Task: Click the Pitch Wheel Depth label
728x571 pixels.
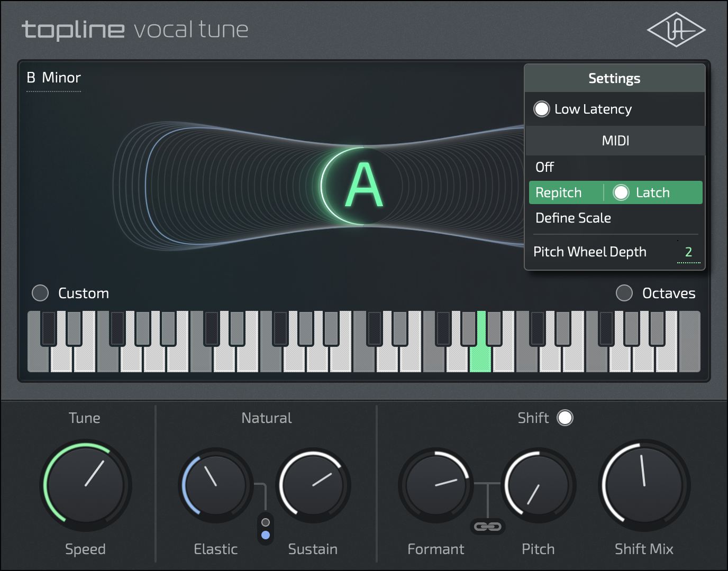Action: click(x=590, y=252)
